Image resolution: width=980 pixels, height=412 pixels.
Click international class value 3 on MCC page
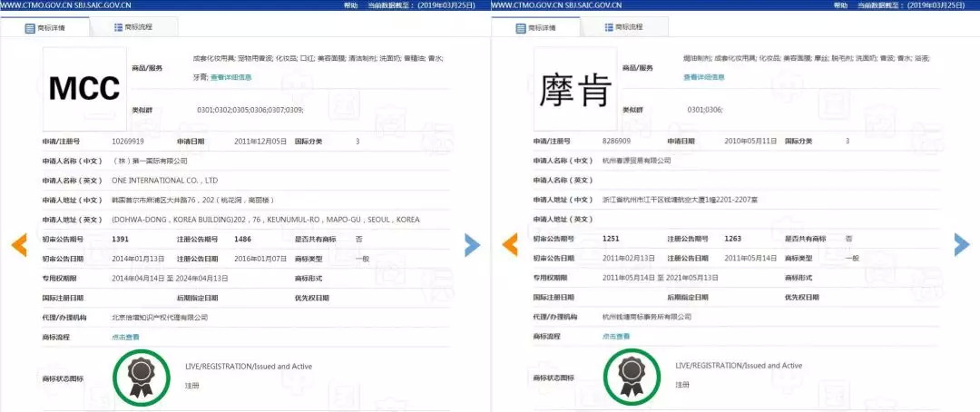point(358,142)
